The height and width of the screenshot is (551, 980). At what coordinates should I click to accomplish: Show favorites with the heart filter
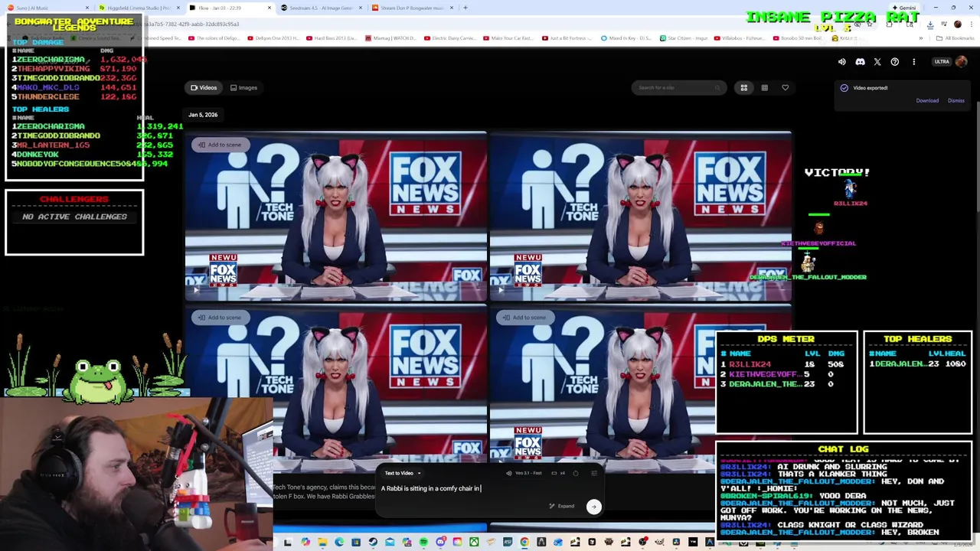[x=785, y=88]
